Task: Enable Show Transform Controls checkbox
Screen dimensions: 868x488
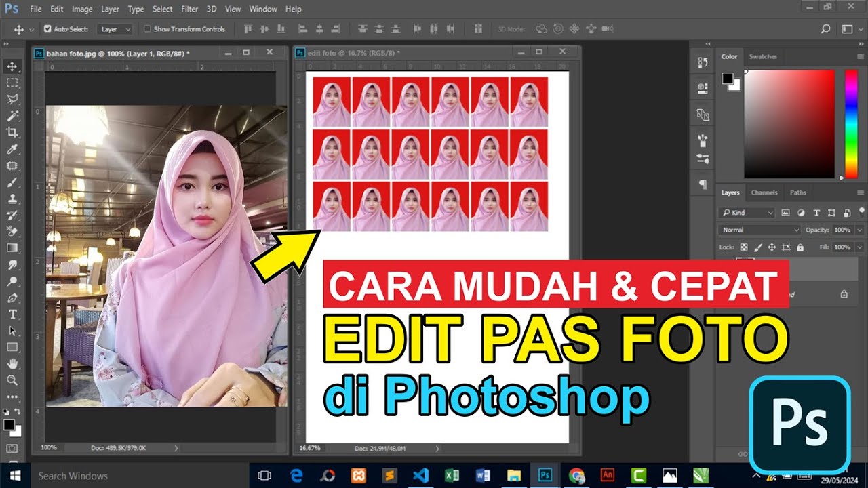Action: coord(147,29)
